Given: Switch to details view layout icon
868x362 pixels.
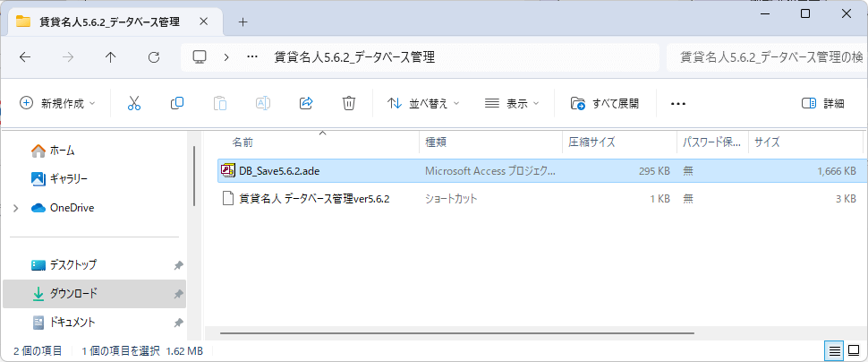Looking at the screenshot, I should point(833,350).
